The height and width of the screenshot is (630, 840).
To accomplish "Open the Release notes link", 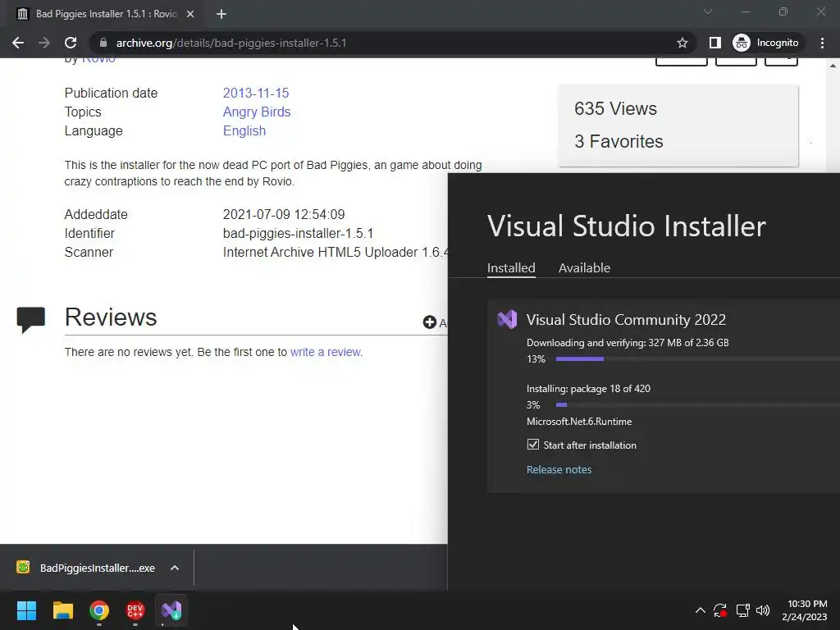I will 559,469.
